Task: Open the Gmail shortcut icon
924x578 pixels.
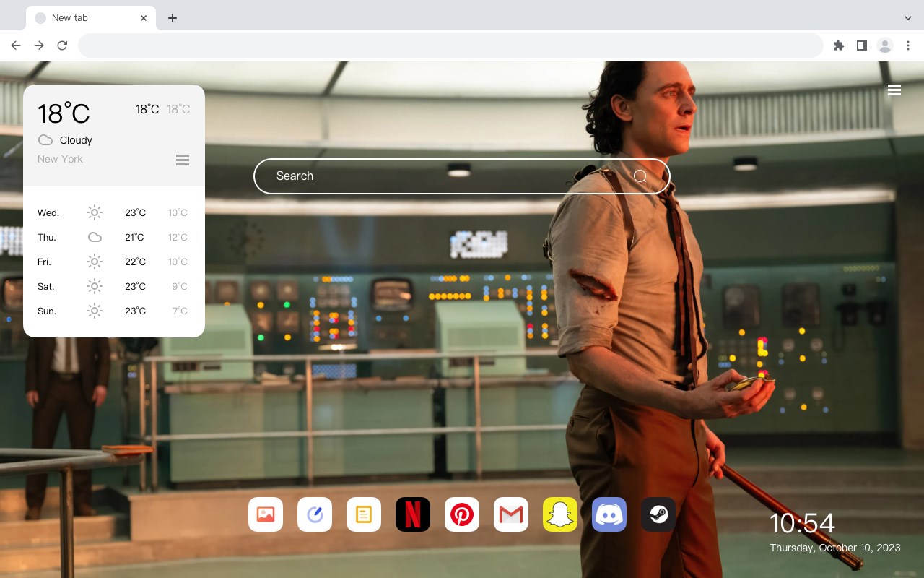Action: point(511,514)
